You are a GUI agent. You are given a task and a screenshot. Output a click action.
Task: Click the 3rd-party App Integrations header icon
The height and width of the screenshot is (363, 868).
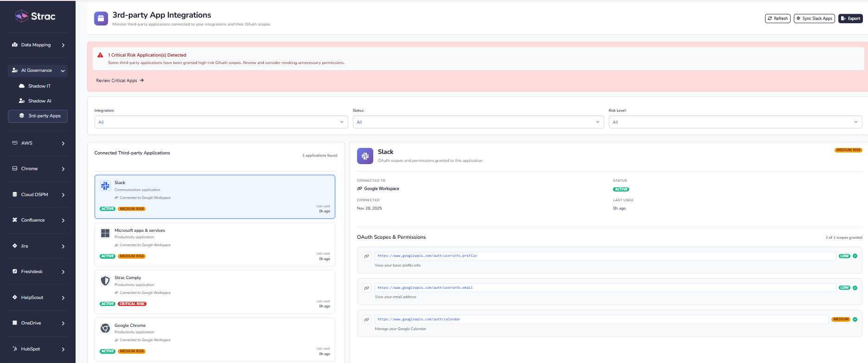pos(101,19)
